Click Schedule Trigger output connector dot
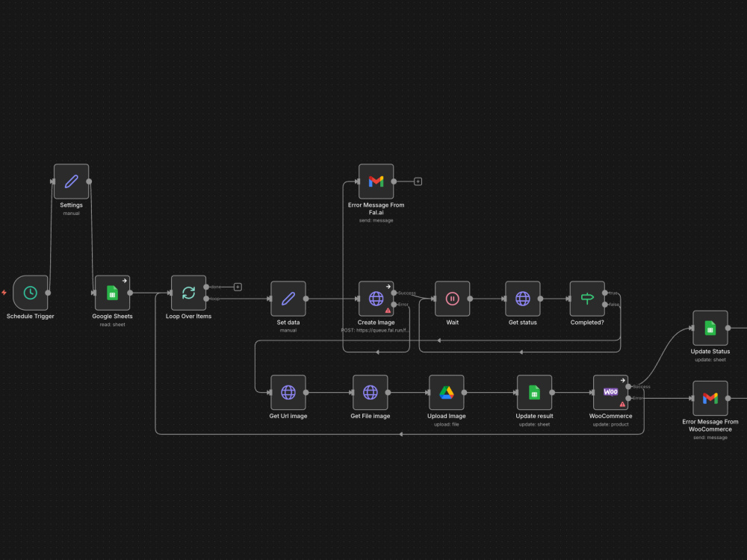The width and height of the screenshot is (747, 560). coord(48,293)
